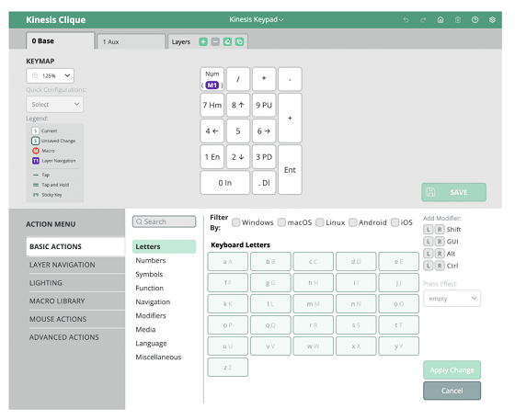This screenshot has width=515, height=420.
Task: Toggle left Shift modifier
Action: [428, 230]
